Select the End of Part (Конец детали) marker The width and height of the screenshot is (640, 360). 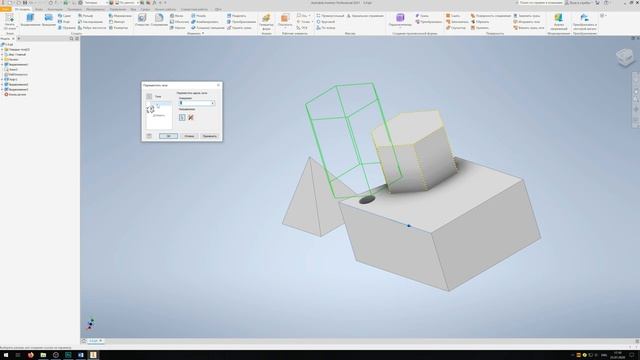click(x=15, y=94)
